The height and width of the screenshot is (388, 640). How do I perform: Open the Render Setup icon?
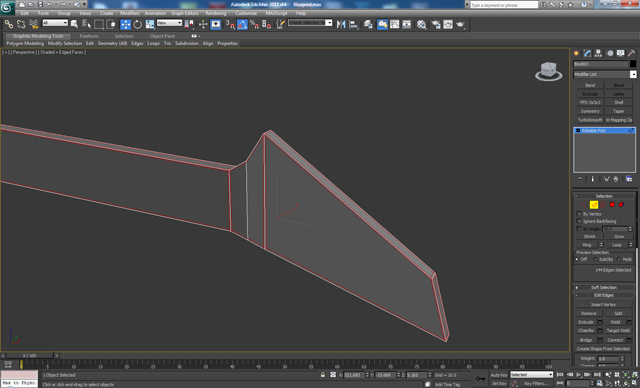point(436,24)
